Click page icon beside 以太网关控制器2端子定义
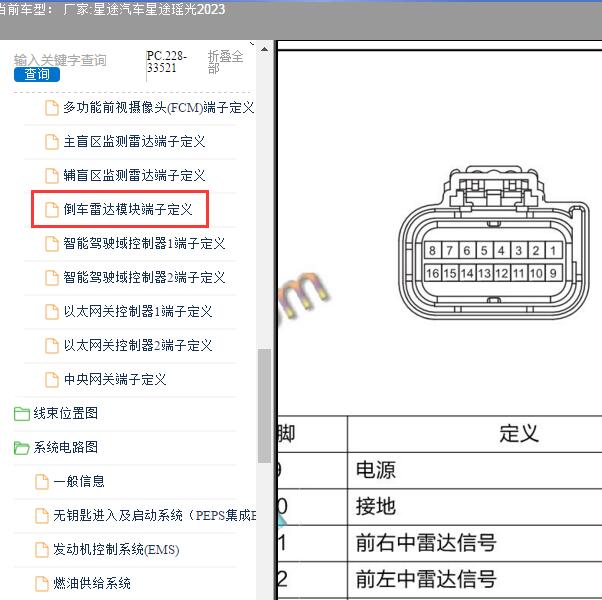The image size is (602, 600). pyautogui.click(x=52, y=345)
